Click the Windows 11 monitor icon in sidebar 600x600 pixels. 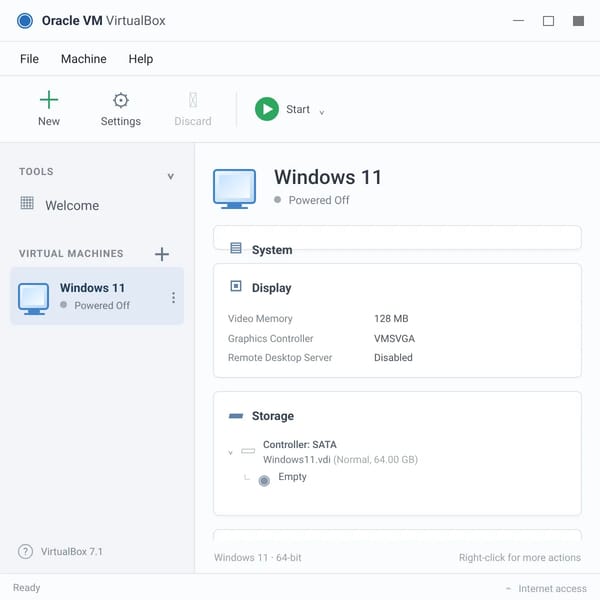click(34, 299)
